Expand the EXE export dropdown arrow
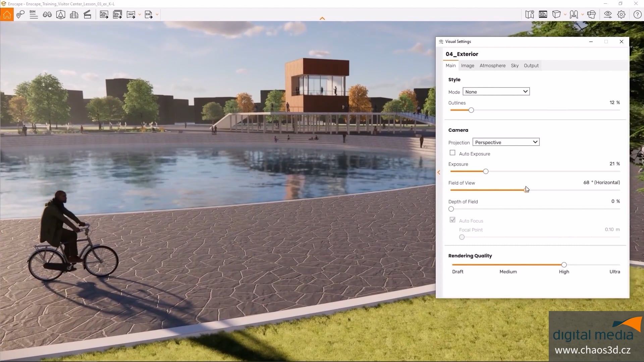The height and width of the screenshot is (362, 644). (x=157, y=15)
